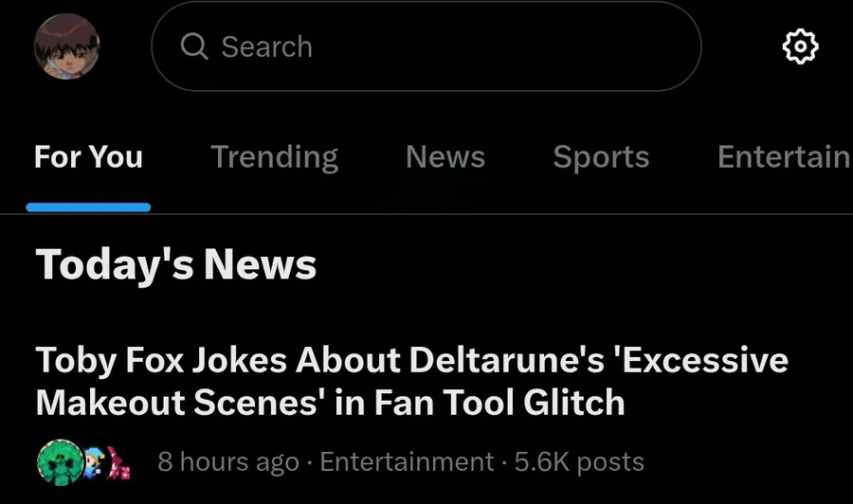This screenshot has width=853, height=504.
Task: Click the 'Search' placeholder text
Action: tap(266, 46)
